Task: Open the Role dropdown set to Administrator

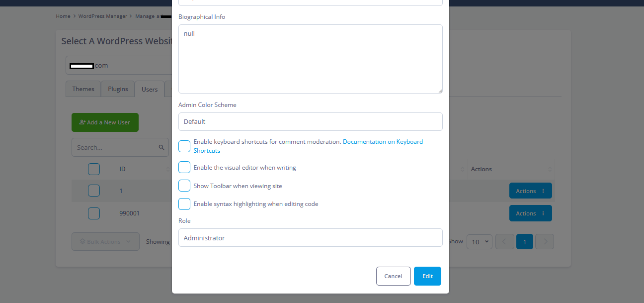Action: (x=311, y=238)
